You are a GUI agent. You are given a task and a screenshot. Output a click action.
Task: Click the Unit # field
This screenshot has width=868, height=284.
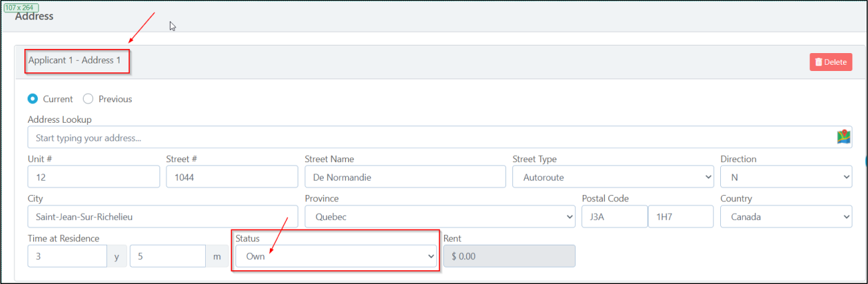[93, 177]
